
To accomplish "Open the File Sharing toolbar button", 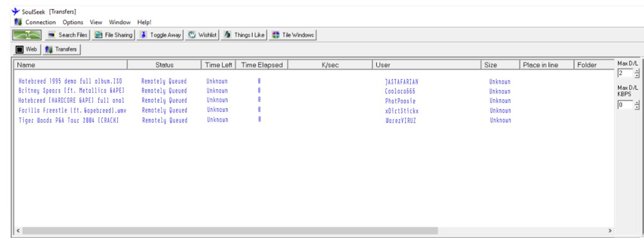I will click(113, 35).
